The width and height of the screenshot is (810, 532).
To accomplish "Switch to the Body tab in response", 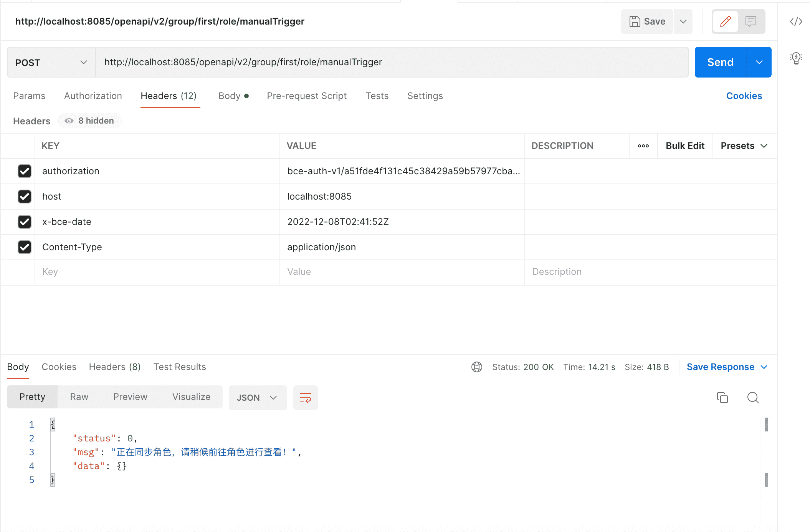I will point(18,366).
